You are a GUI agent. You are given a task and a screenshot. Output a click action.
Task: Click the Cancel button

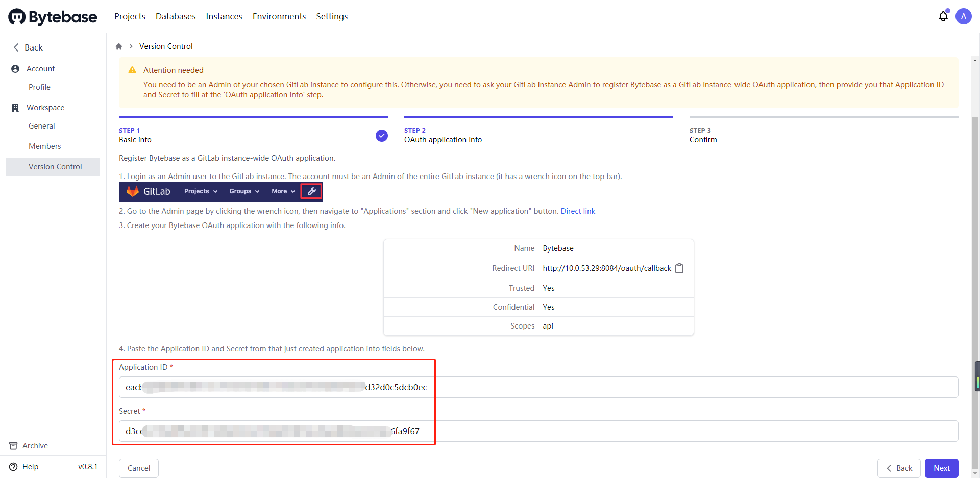point(139,468)
